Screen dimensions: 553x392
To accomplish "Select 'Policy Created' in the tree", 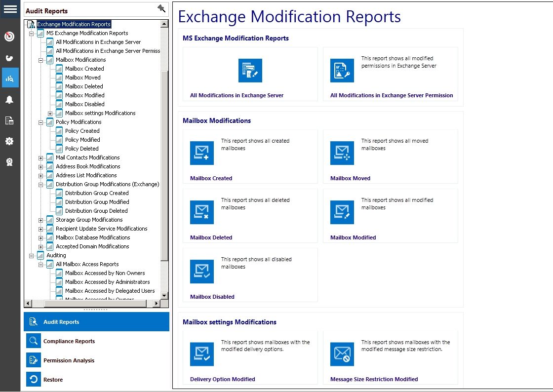I will (x=82, y=131).
